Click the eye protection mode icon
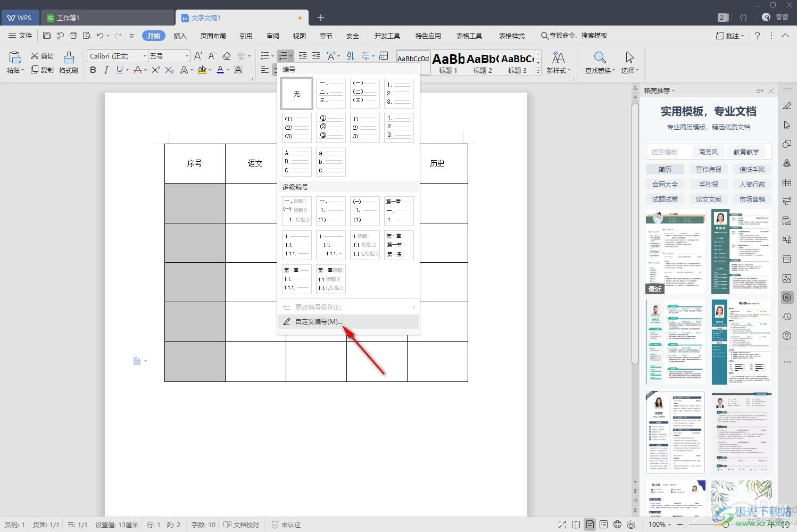 (x=631, y=525)
